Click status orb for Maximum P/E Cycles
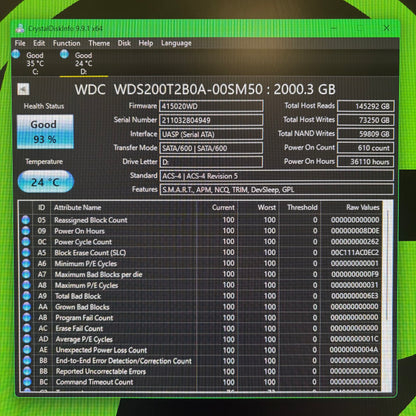Image resolution: width=416 pixels, height=416 pixels. coord(26,285)
